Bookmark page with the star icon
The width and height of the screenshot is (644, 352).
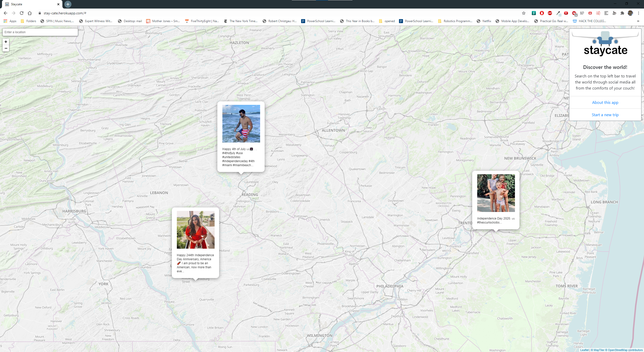[524, 13]
